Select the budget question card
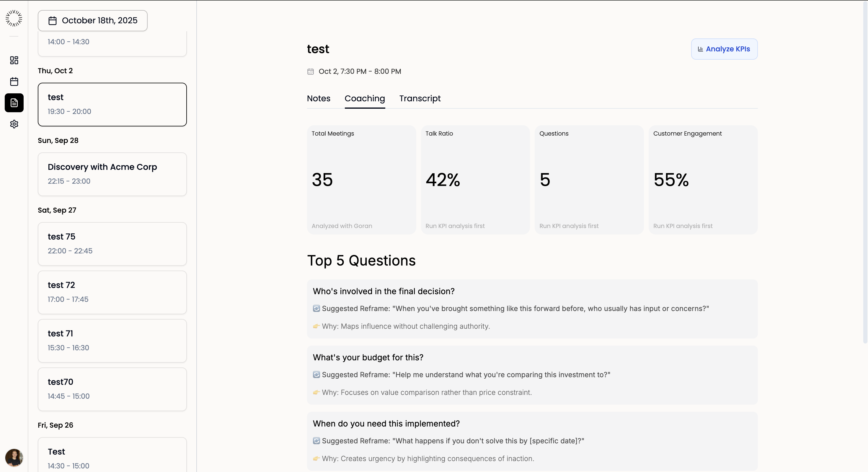Viewport: 868px width, 472px height. tap(532, 375)
